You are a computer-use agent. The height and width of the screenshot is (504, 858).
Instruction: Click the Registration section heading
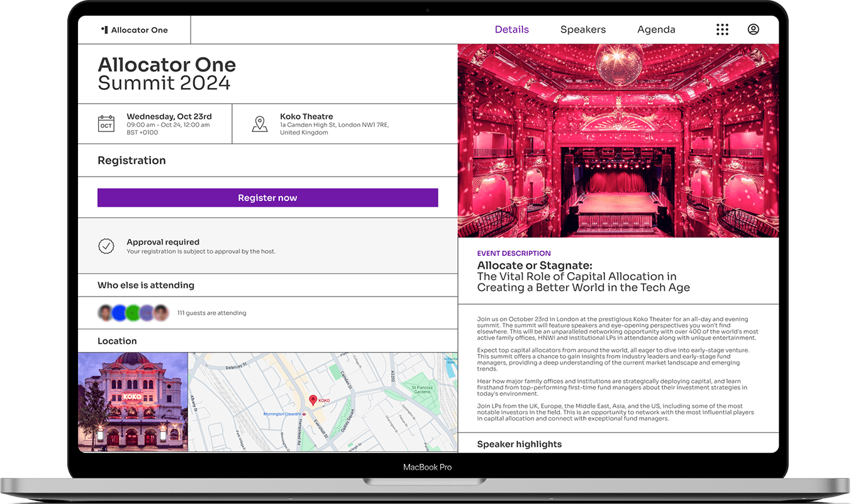coord(131,160)
